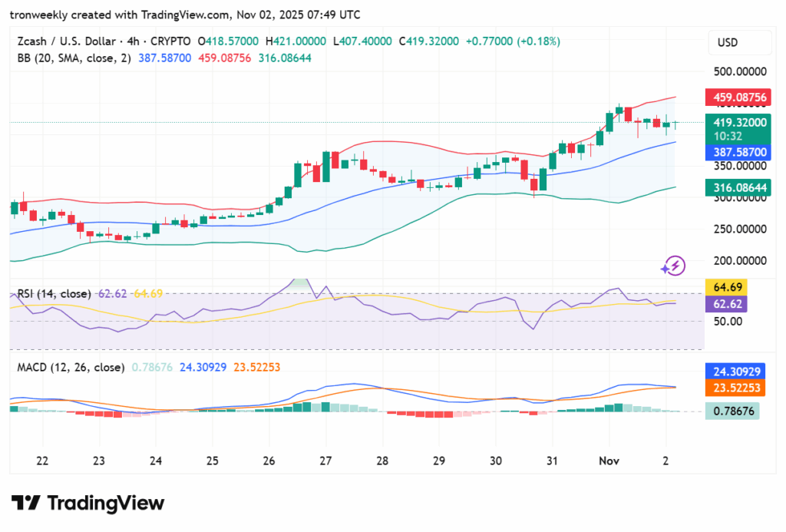786x532 pixels.
Task: Select the RSI (14, close) indicator label
Action: (x=54, y=293)
